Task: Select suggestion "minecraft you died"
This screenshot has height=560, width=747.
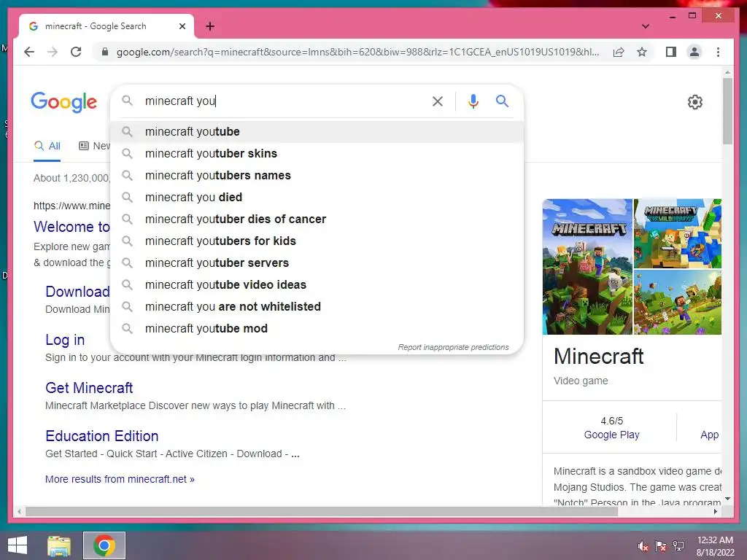Action: 317,197
